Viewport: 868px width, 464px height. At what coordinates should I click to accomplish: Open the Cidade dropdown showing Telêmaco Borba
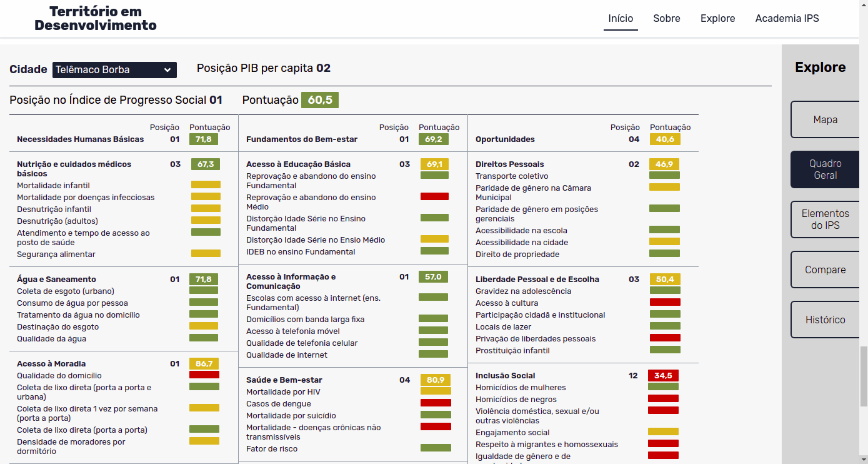pyautogui.click(x=114, y=70)
